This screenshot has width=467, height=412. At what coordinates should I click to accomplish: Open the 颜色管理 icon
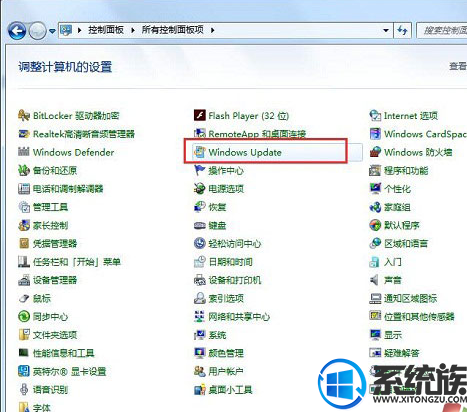[x=200, y=353]
